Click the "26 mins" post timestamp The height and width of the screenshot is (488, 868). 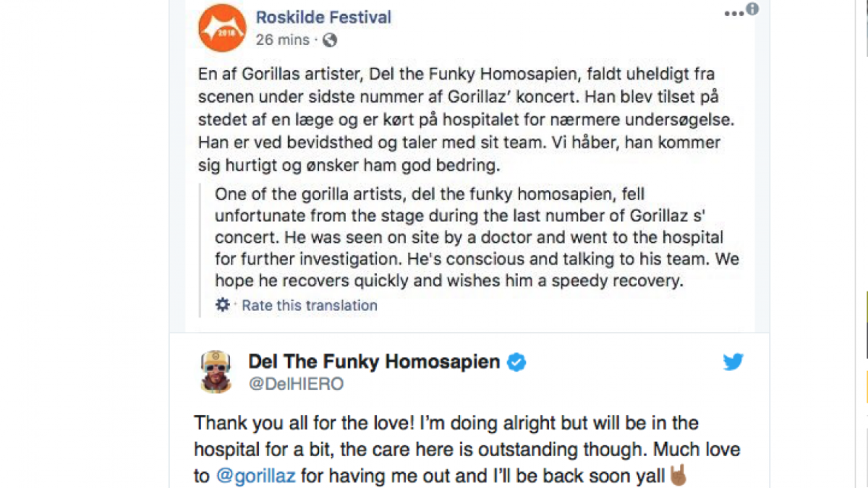point(282,40)
